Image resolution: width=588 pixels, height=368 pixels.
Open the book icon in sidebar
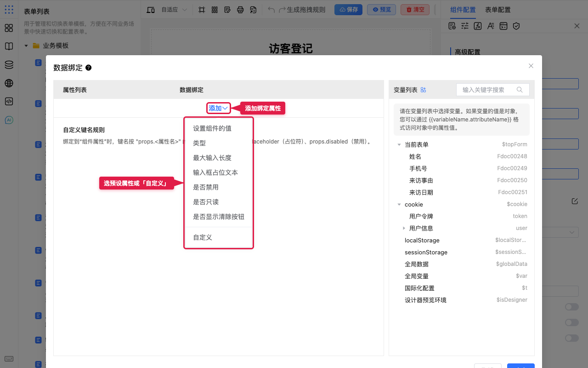9,46
